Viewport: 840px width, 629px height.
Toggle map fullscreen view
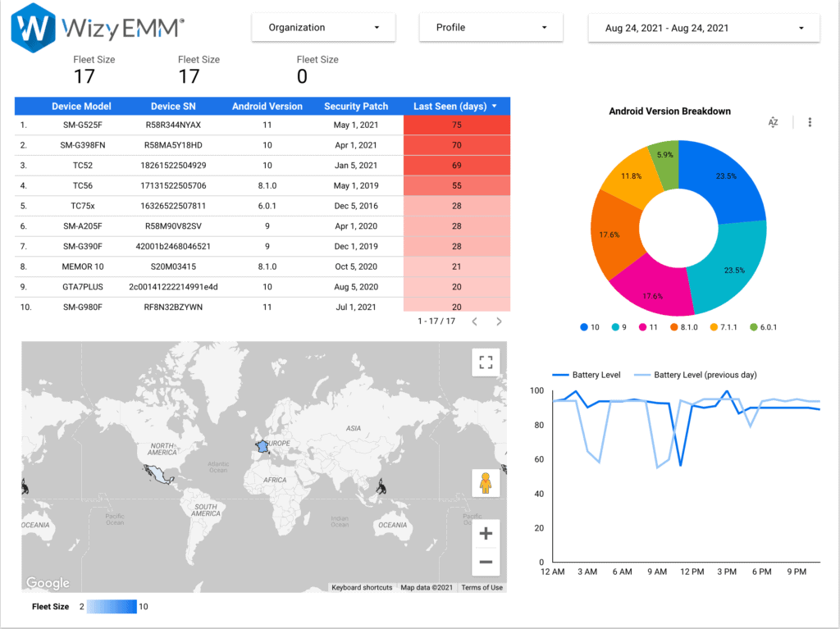(x=486, y=362)
